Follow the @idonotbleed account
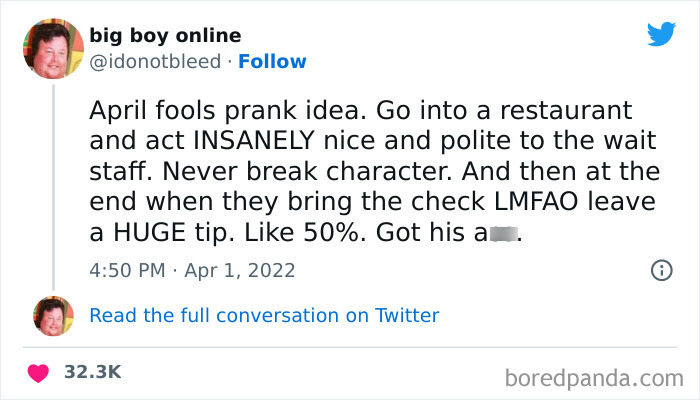 (x=274, y=62)
